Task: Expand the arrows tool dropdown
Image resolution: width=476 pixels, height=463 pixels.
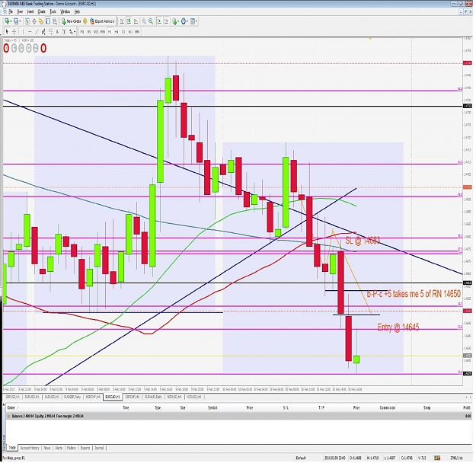Action: (75, 31)
